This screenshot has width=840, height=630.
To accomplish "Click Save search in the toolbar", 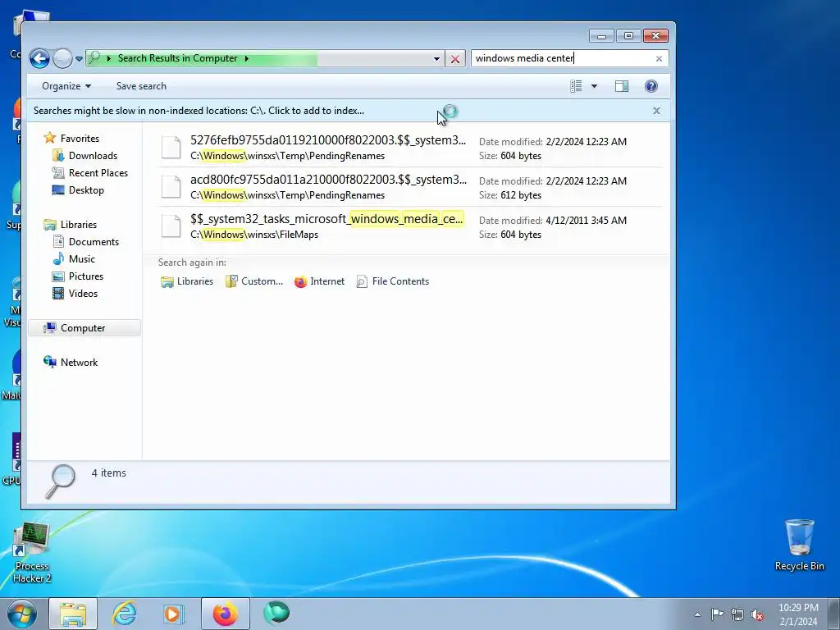I will coord(141,86).
